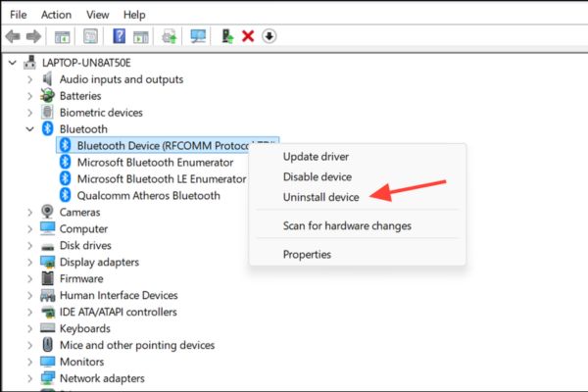Click the Monitors icon
The image size is (588, 392).
[47, 362]
